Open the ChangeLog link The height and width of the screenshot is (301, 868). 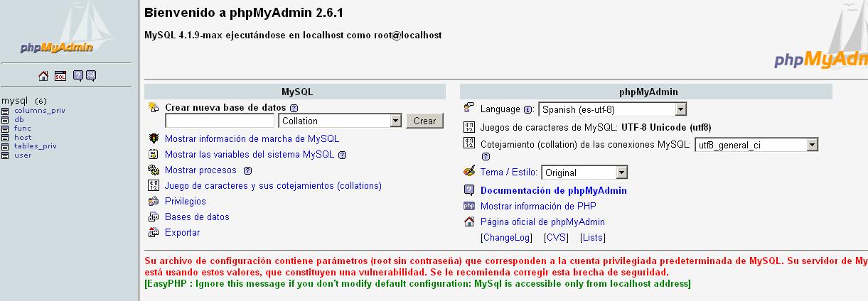coord(506,238)
